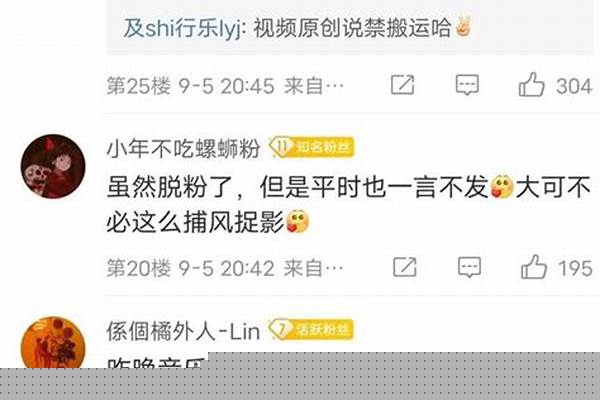Share the 20th floor comment via repost icon
Viewport: 600px width, 400px height.
(x=405, y=267)
